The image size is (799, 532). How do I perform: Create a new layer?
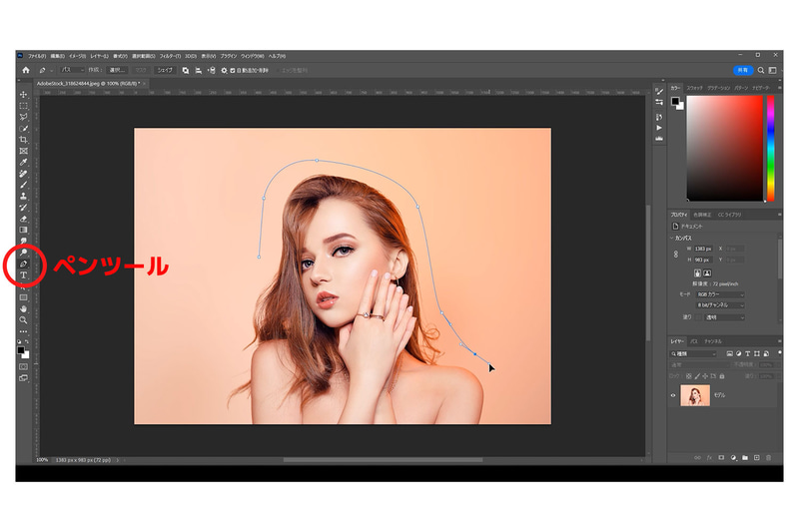(x=757, y=458)
